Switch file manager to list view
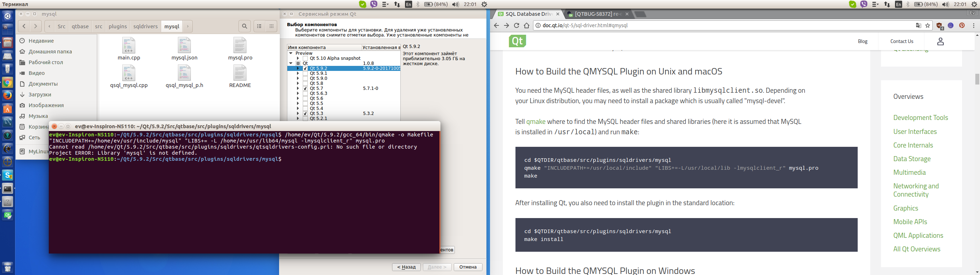 tap(259, 26)
